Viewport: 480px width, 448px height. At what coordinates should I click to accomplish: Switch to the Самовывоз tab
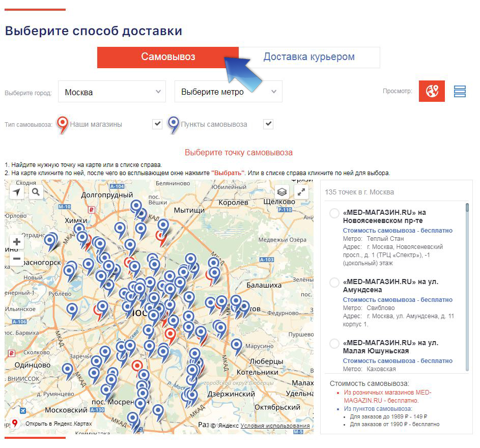point(168,57)
